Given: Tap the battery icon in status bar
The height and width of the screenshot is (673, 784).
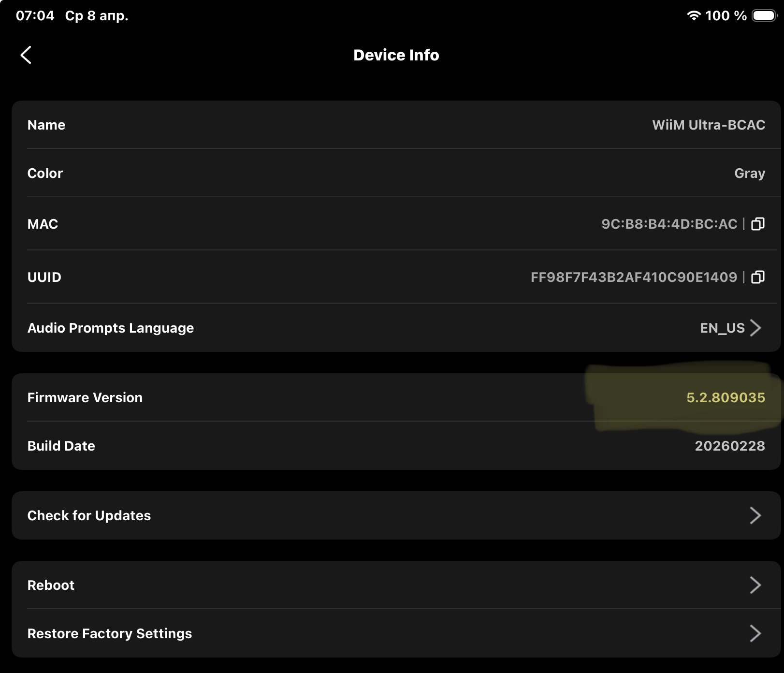Looking at the screenshot, I should (764, 15).
